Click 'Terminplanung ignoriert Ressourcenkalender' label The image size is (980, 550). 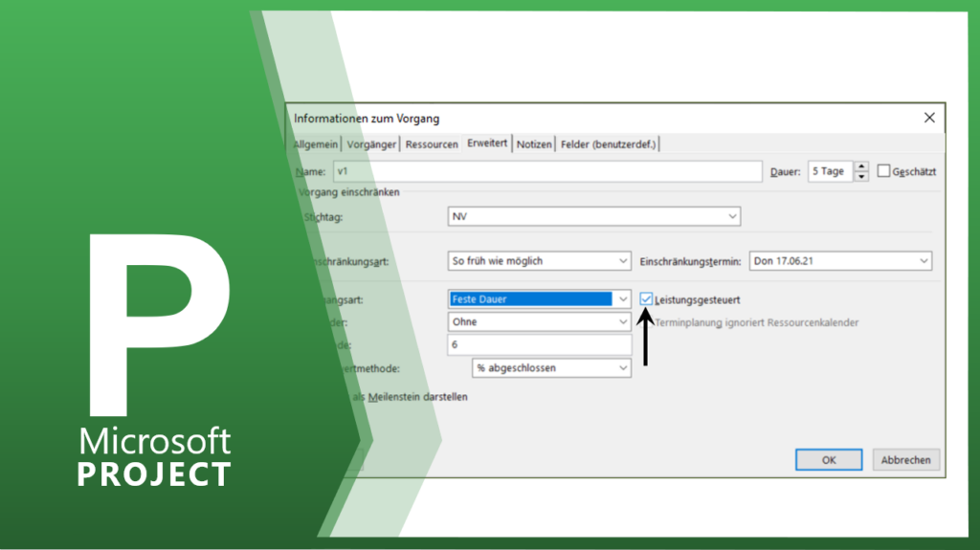757,322
